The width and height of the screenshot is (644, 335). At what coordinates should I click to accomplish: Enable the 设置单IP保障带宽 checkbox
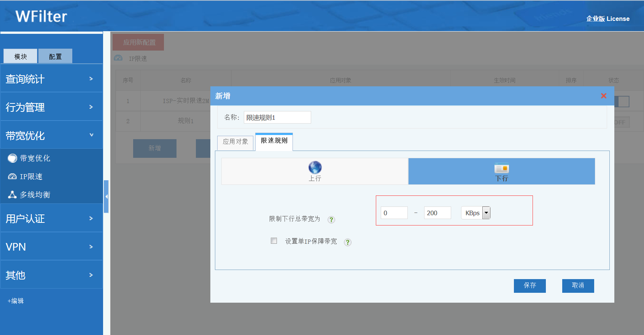point(274,241)
